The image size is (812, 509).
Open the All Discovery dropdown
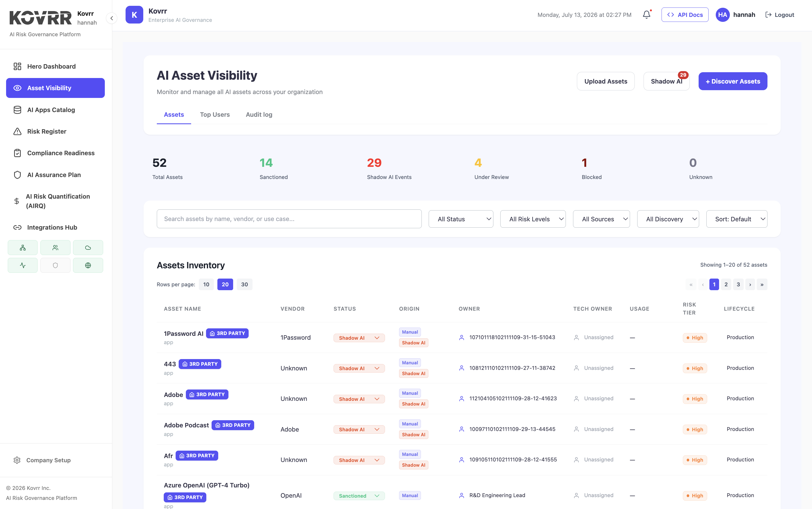668,219
